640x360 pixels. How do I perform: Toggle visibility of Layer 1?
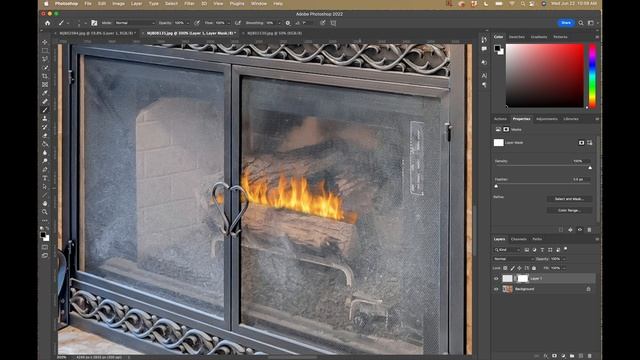click(x=496, y=278)
